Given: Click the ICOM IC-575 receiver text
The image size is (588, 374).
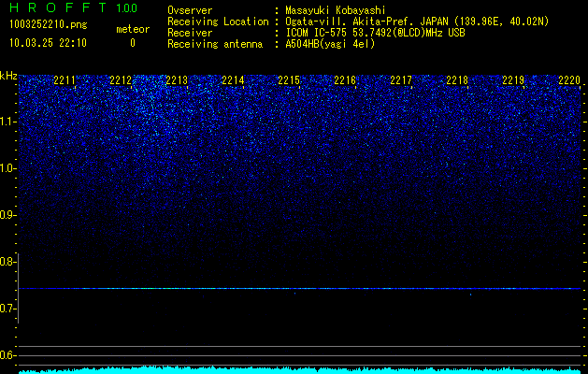Looking at the screenshot, I should coord(375,33).
